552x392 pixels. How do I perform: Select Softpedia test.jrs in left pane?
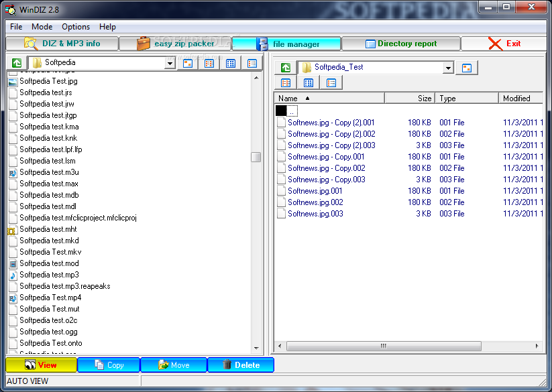[46, 92]
